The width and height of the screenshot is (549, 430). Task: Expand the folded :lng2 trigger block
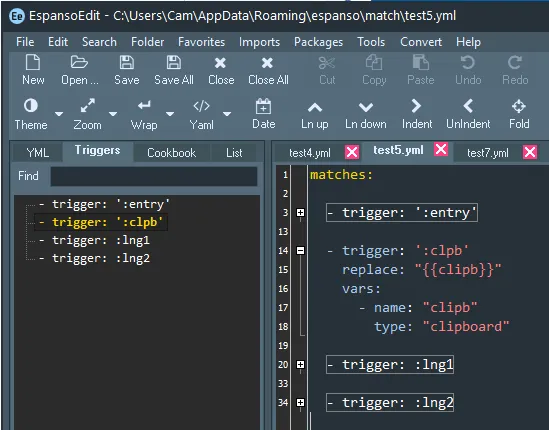(x=300, y=402)
